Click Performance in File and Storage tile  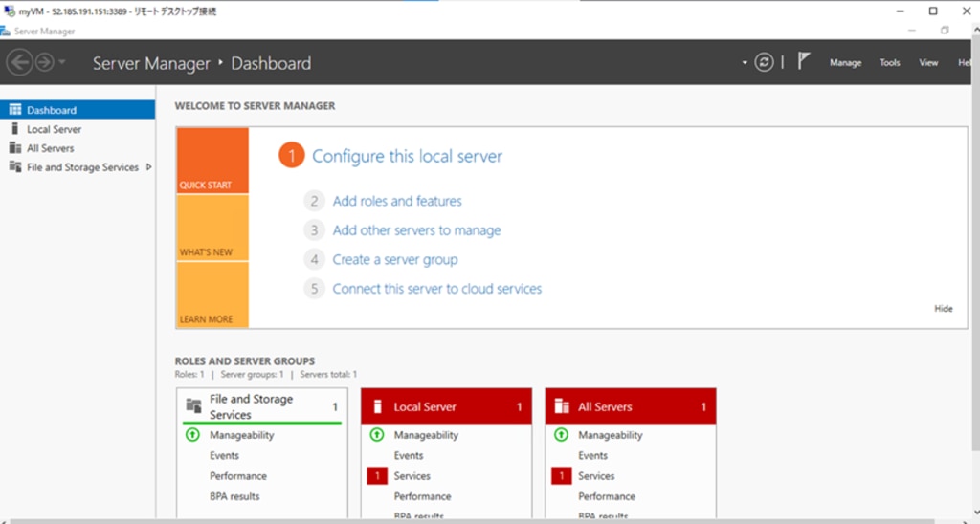click(x=238, y=476)
